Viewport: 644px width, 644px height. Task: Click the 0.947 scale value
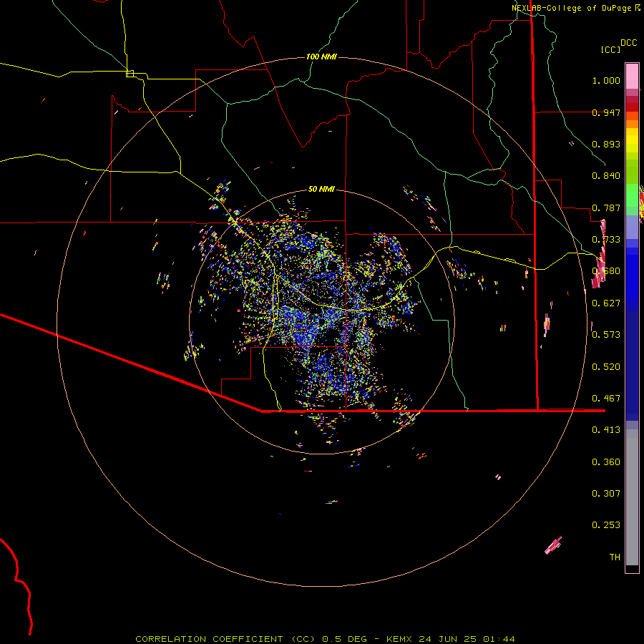point(606,112)
